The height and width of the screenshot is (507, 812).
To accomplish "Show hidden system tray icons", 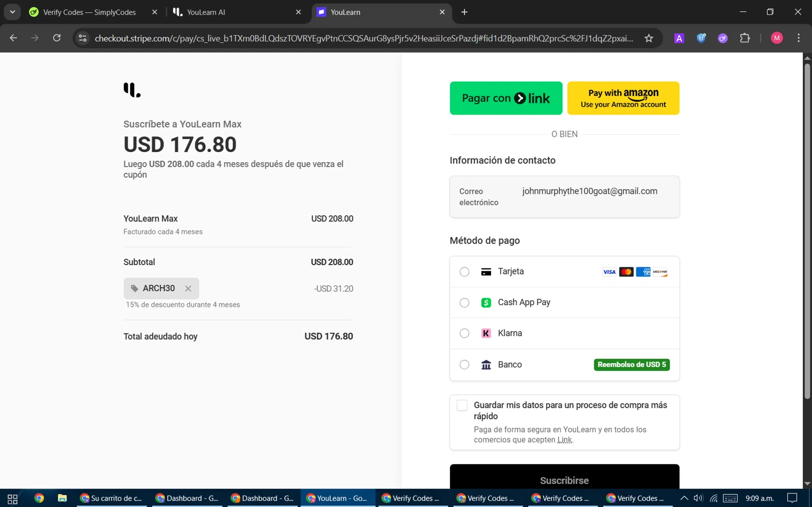I will 684,498.
